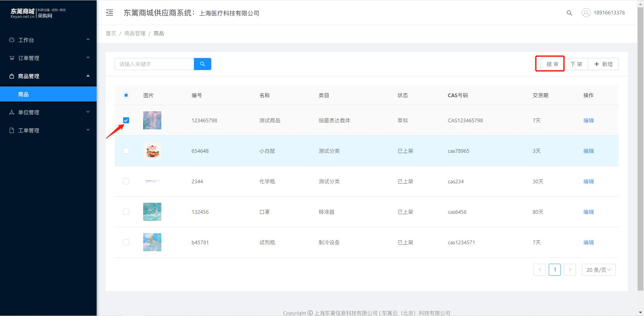The width and height of the screenshot is (644, 316).
Task: Expand the 工作台 sidebar menu
Action: point(48,40)
